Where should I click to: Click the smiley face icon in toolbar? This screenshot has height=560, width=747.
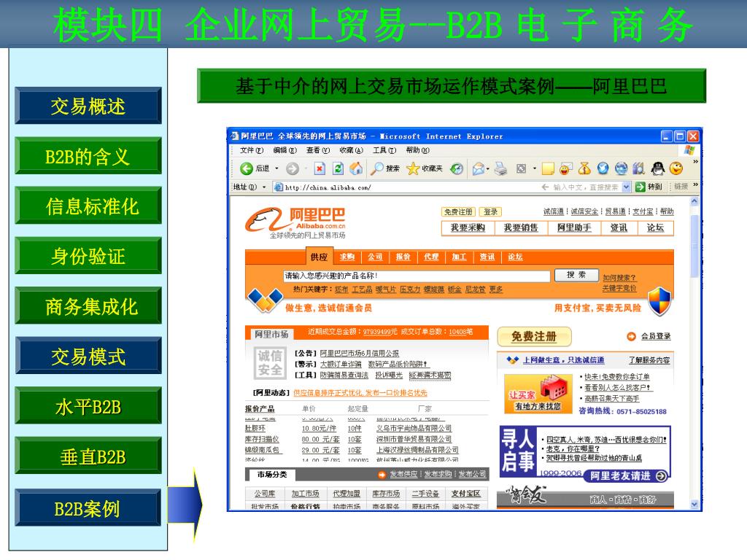tap(676, 168)
